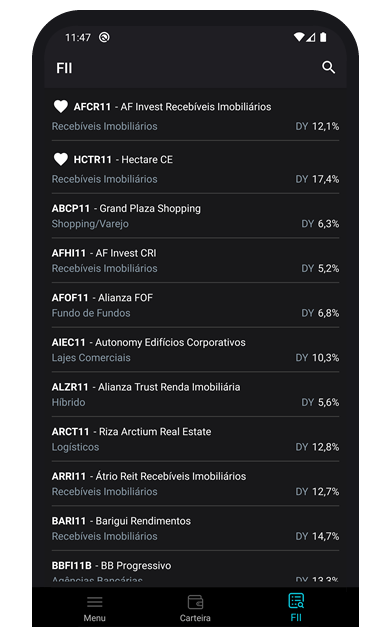The image size is (391, 627).
Task: Select BARI11 Barigui Rendimentos row
Action: coord(196,529)
